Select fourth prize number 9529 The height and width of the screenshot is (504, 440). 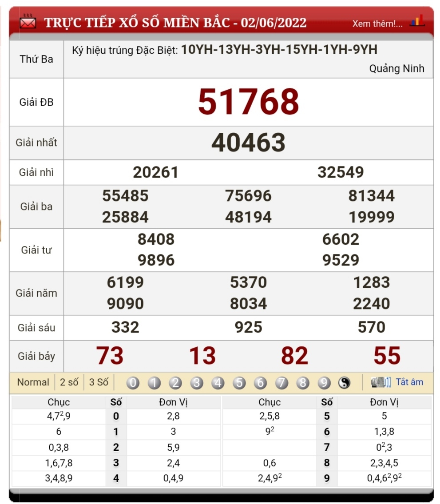coord(341,260)
